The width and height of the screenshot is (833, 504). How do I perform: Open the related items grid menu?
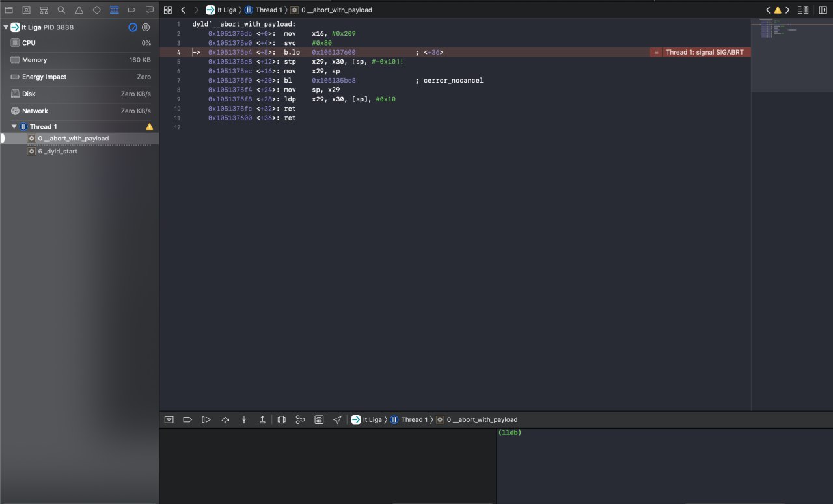click(x=168, y=10)
